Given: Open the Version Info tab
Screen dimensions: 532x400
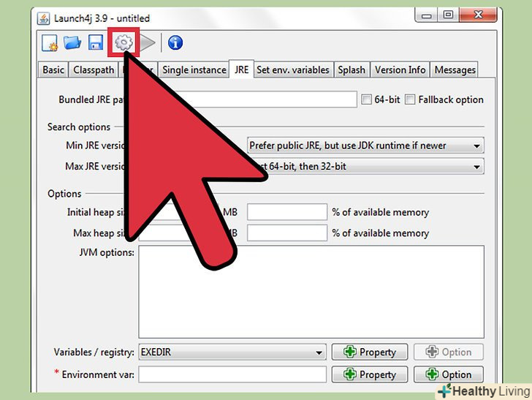Looking at the screenshot, I should 400,70.
